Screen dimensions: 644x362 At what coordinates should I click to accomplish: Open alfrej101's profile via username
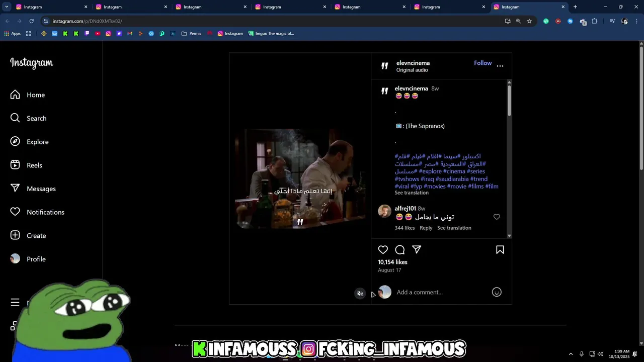(x=405, y=209)
